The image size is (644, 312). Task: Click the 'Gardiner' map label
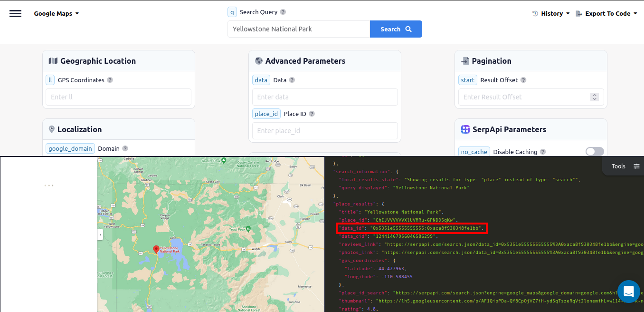point(146,180)
